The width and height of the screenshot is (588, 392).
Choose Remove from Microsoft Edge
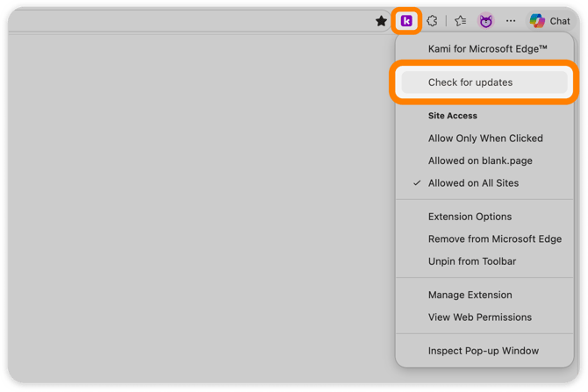click(484, 239)
